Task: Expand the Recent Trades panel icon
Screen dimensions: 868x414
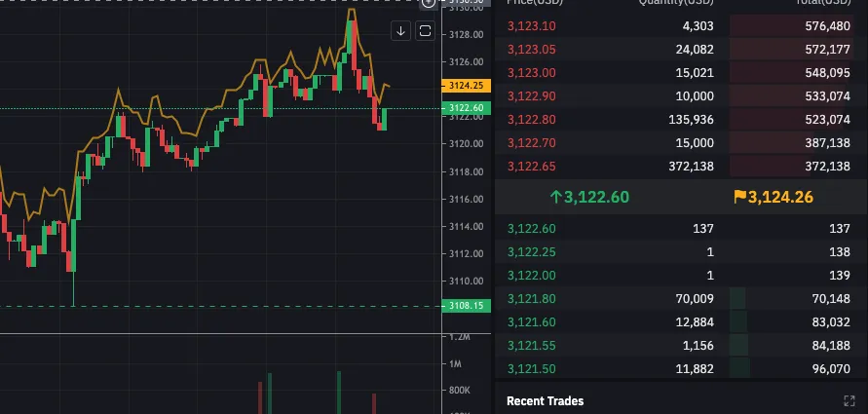Action: 849,400
